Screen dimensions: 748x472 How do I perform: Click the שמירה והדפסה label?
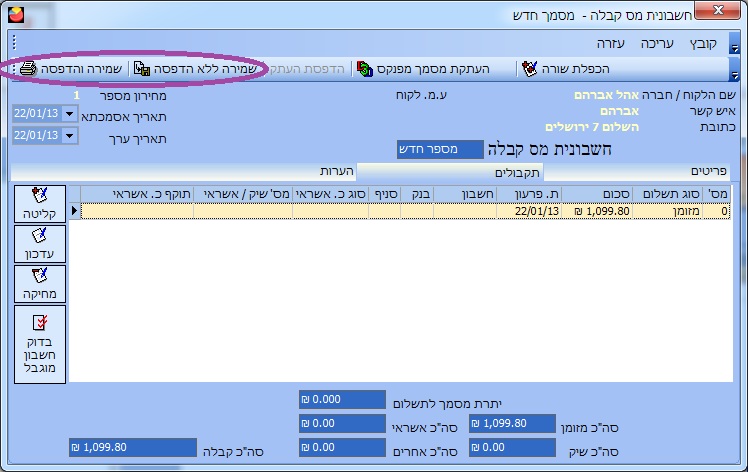point(82,69)
